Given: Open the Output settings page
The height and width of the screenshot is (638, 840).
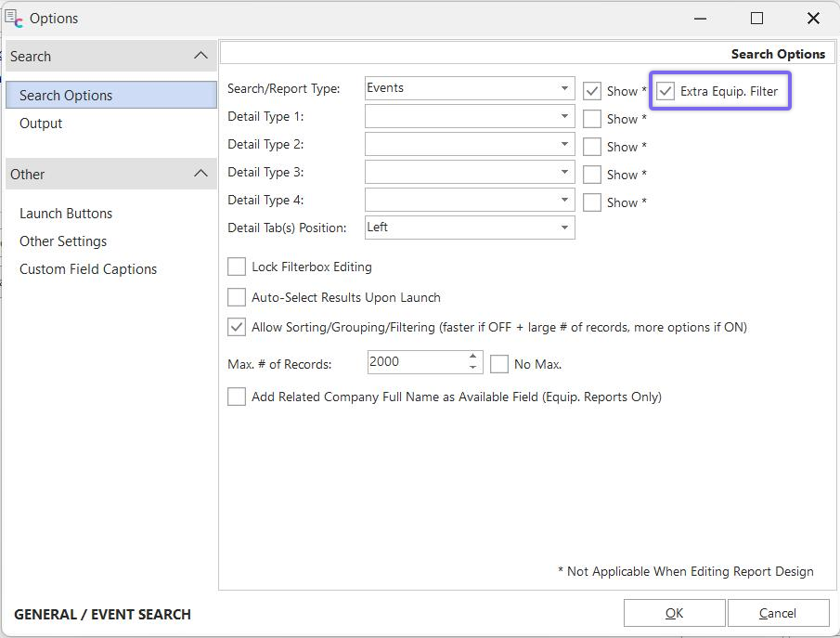Looking at the screenshot, I should (x=41, y=124).
